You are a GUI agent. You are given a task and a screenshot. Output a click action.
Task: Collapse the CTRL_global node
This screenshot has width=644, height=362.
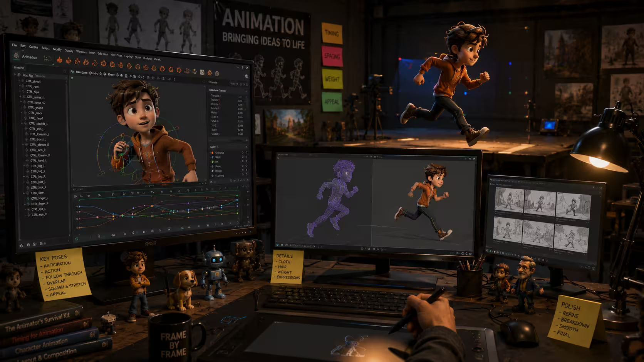(x=19, y=80)
